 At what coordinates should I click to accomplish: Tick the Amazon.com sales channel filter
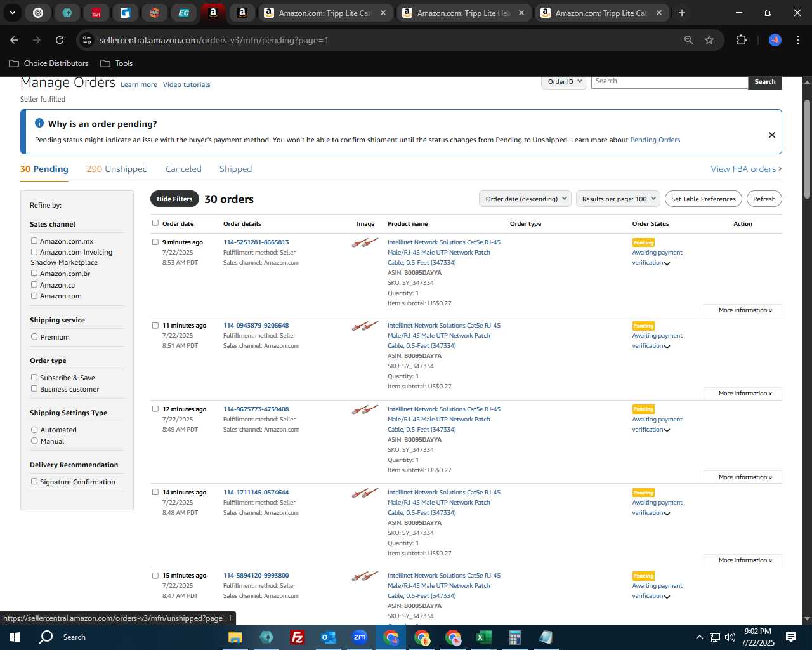point(34,296)
